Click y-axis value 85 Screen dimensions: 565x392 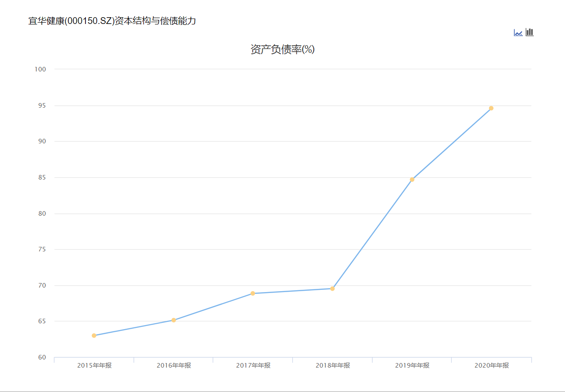pyautogui.click(x=42, y=177)
